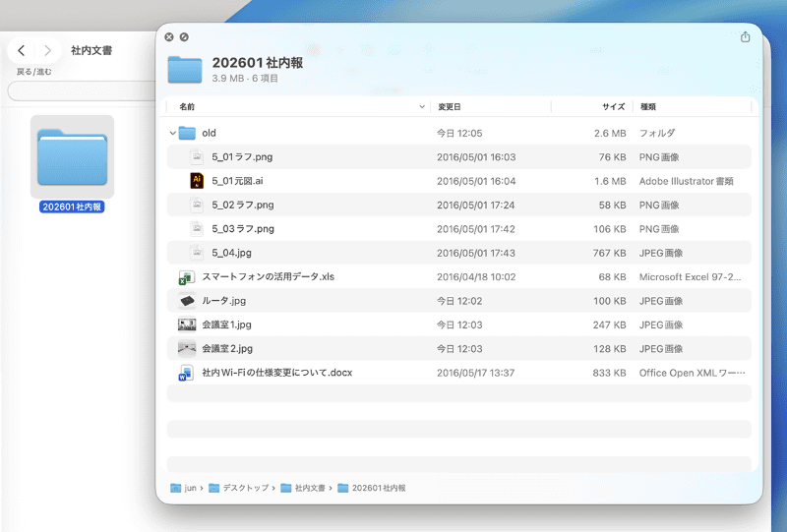The width and height of the screenshot is (787, 532).
Task: Go to 社内文書 in the path bar
Action: [310, 488]
